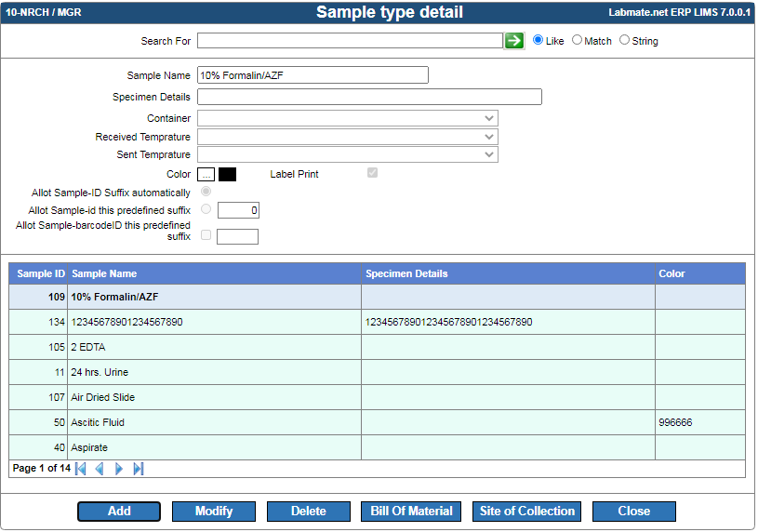Jump to last page icon
The width and height of the screenshot is (758, 532).
139,469
